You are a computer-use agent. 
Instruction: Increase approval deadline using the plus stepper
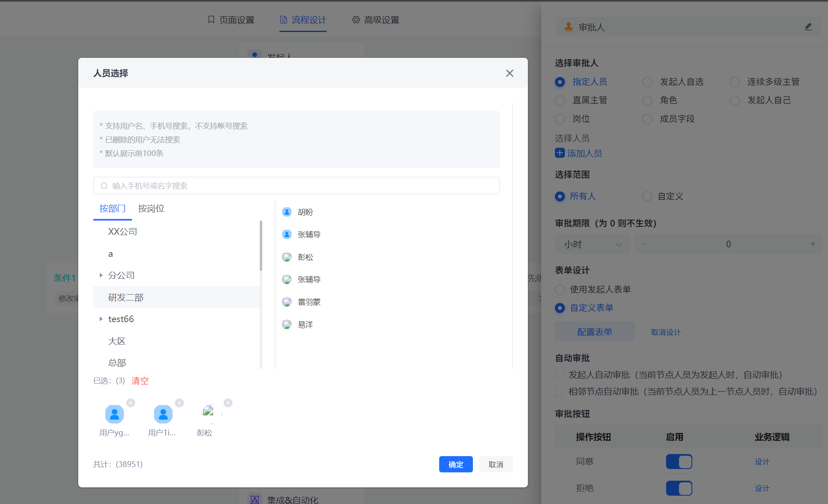click(x=813, y=244)
